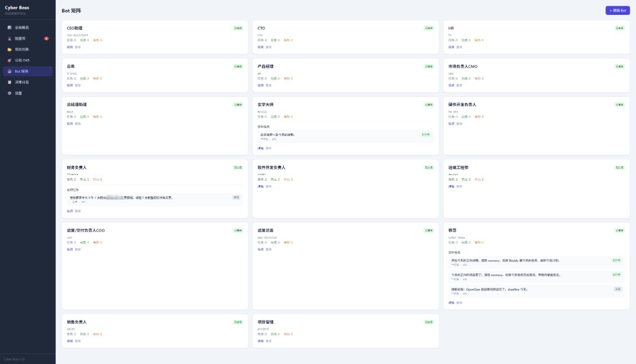Click the clipboard icon beside 决策日志
The image size is (636, 364).
(9, 83)
